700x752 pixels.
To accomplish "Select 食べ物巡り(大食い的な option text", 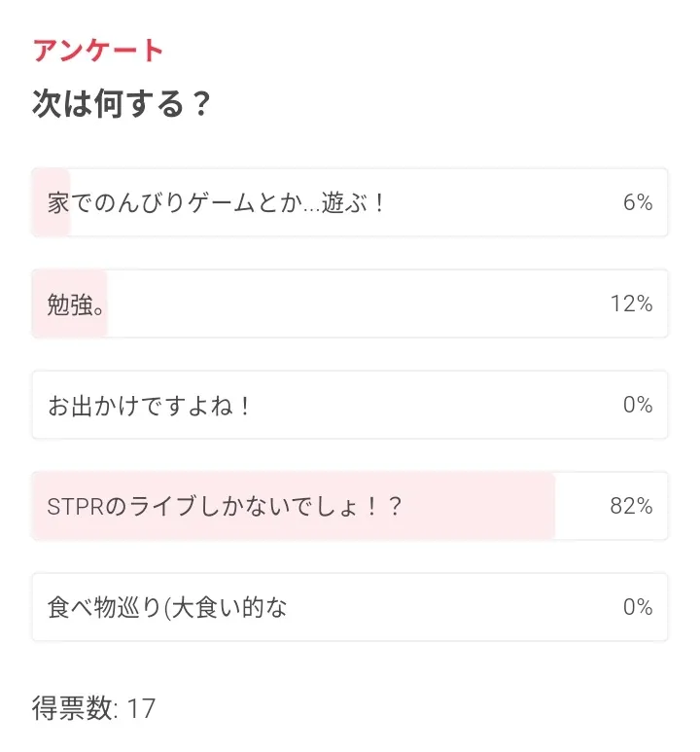I will pyautogui.click(x=167, y=608).
